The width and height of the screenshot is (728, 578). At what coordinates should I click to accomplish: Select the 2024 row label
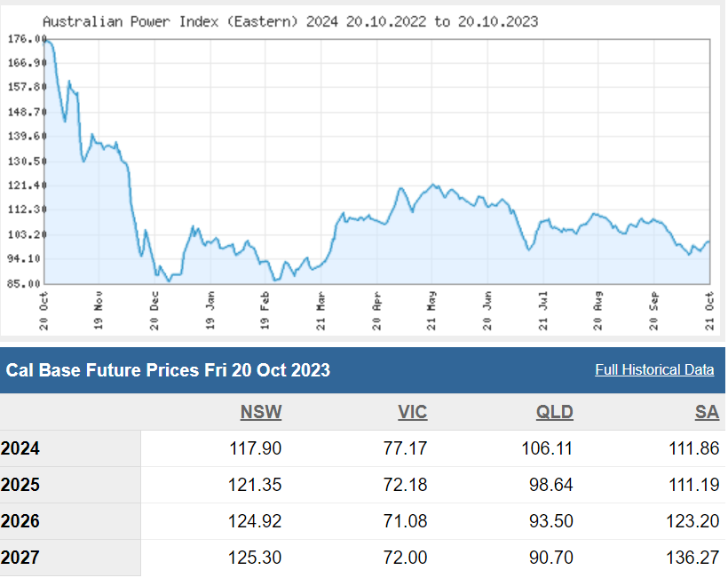[21, 448]
